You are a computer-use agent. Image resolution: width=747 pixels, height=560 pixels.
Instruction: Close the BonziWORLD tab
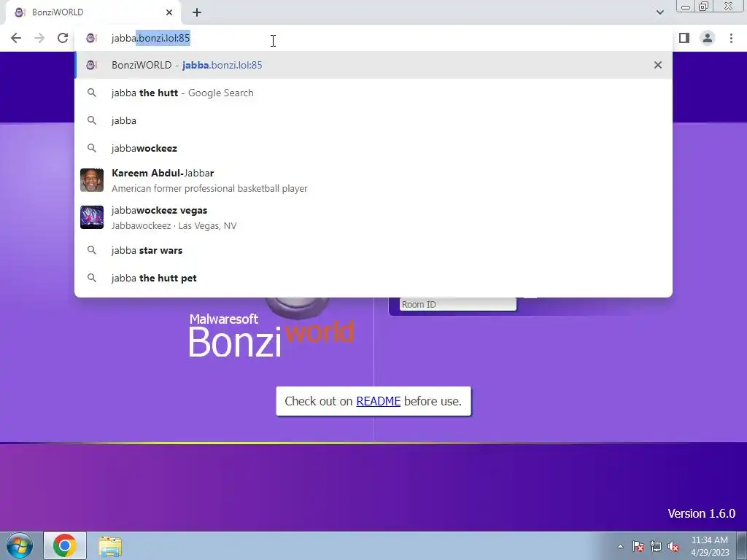click(x=169, y=12)
